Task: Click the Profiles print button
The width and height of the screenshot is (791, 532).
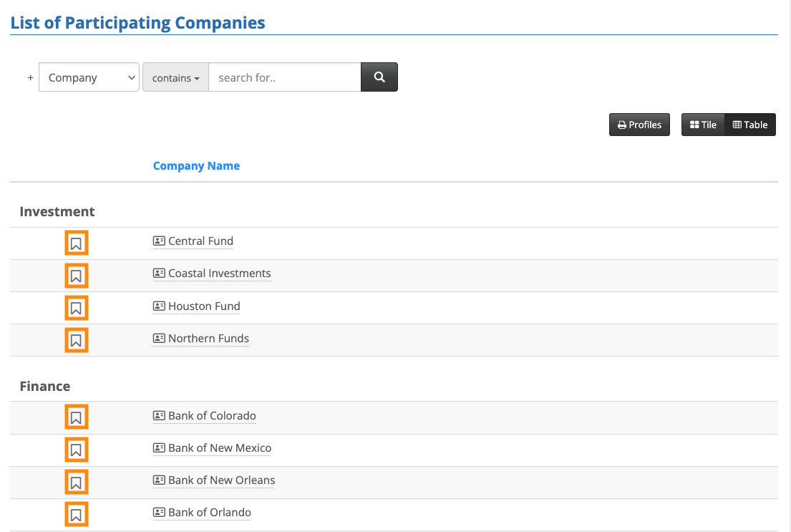Action: [639, 125]
